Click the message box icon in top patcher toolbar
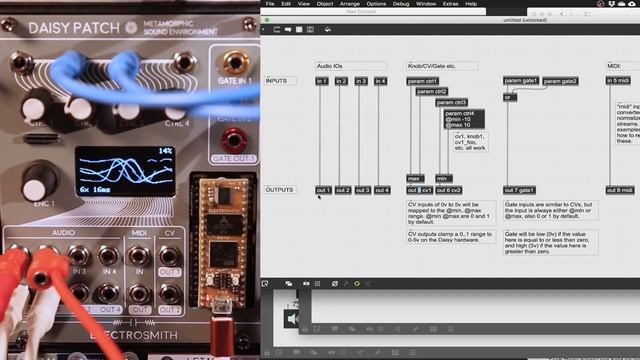Image resolution: width=640 pixels, height=360 pixels. 288,29
